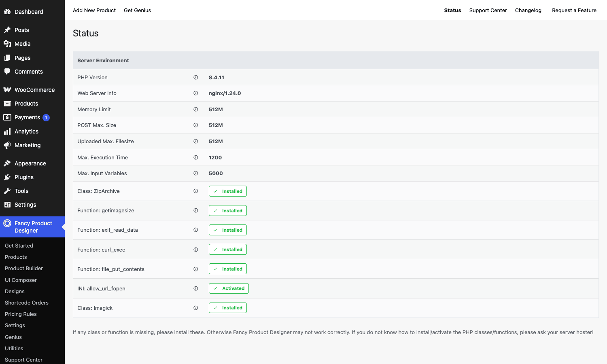This screenshot has width=607, height=364.
Task: Click info icon next to Memory Limit
Action: (x=196, y=109)
